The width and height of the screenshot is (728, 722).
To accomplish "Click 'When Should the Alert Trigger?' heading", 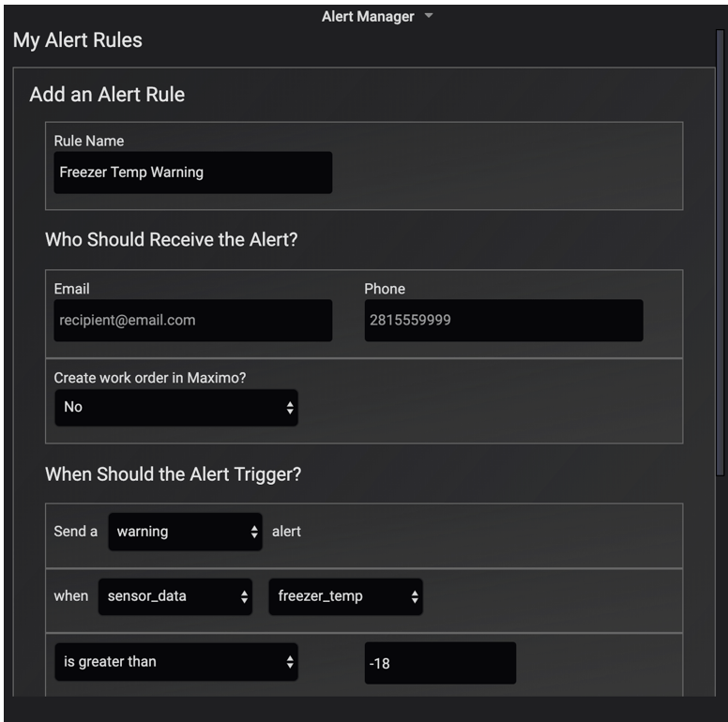I will [x=174, y=474].
